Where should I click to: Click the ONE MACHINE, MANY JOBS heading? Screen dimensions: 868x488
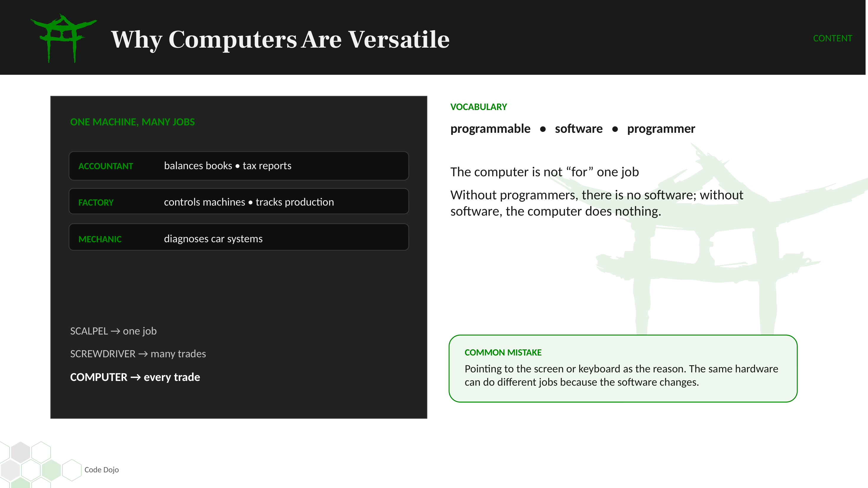(133, 122)
